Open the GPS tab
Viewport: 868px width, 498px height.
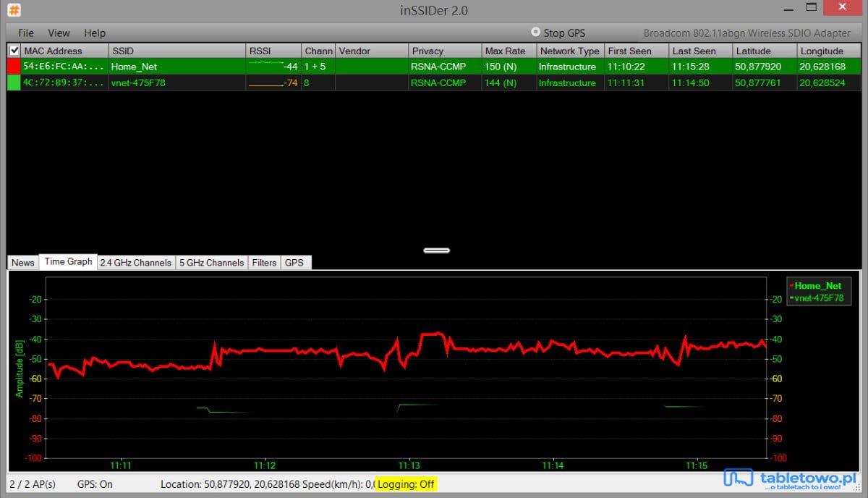[x=294, y=263]
